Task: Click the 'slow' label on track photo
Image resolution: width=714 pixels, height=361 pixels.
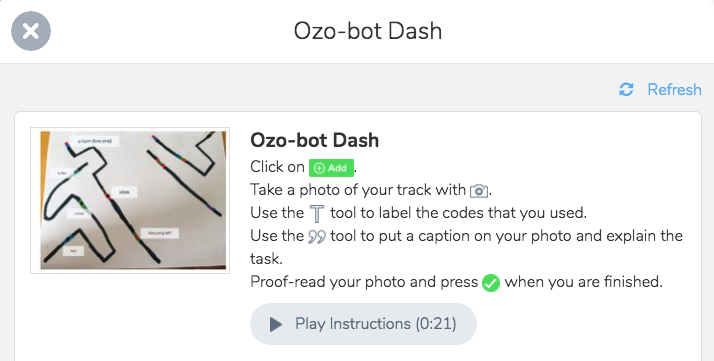Action: tap(124, 192)
